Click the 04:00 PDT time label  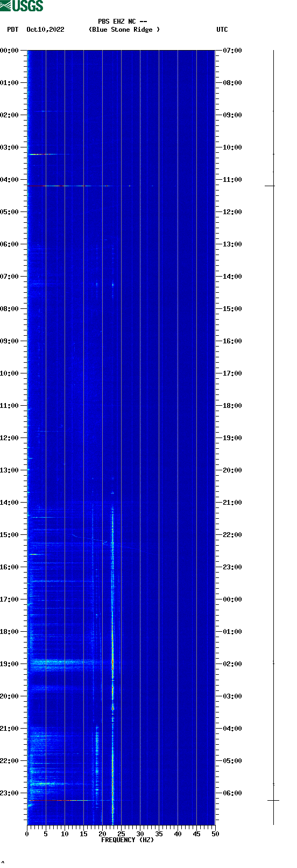coord(10,179)
